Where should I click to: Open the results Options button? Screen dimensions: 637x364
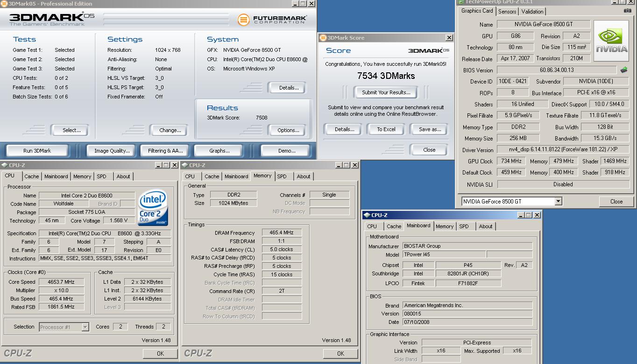pos(288,130)
